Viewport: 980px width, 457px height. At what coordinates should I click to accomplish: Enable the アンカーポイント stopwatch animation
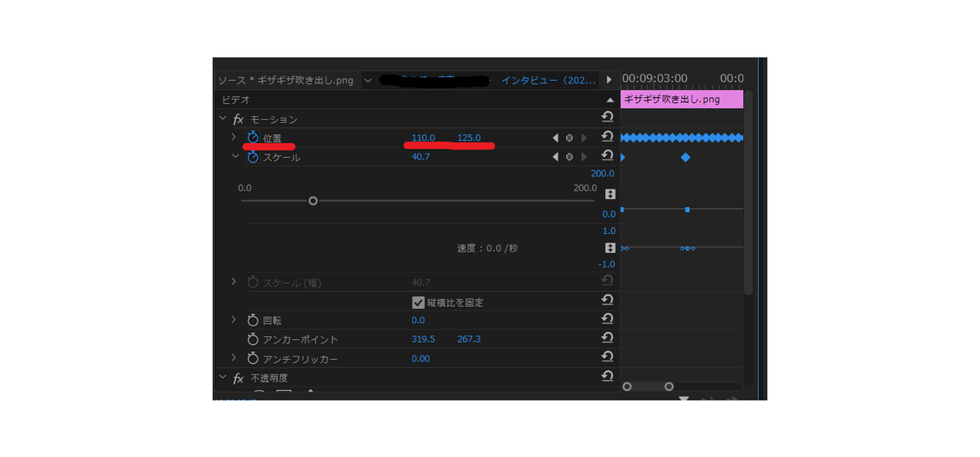tap(253, 339)
